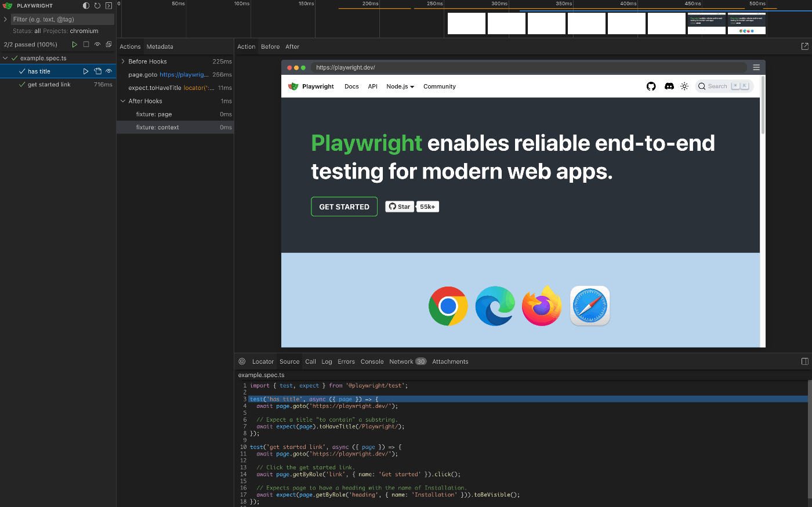The width and height of the screenshot is (812, 507).
Task: Open the Errors tab
Action: point(346,361)
